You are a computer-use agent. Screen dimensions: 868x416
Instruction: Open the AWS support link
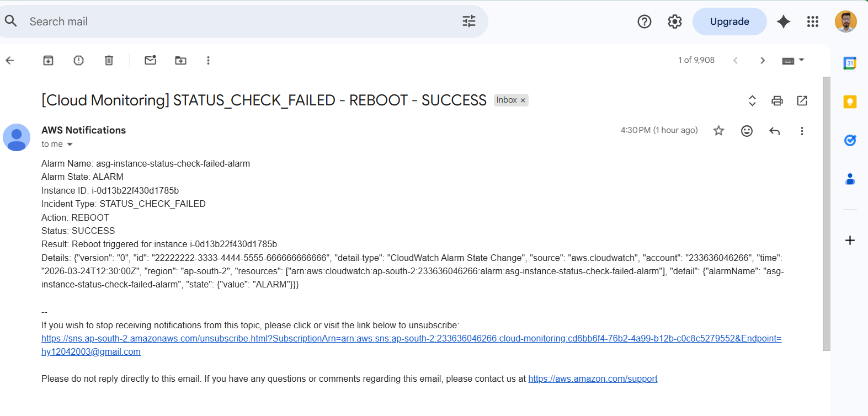592,378
